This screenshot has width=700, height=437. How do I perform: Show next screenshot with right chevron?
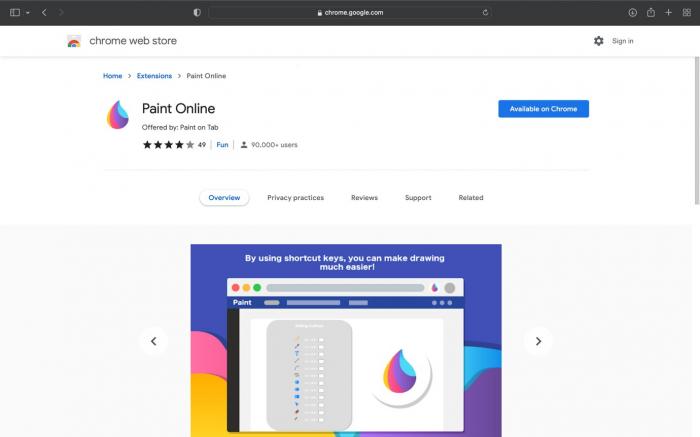pyautogui.click(x=538, y=341)
